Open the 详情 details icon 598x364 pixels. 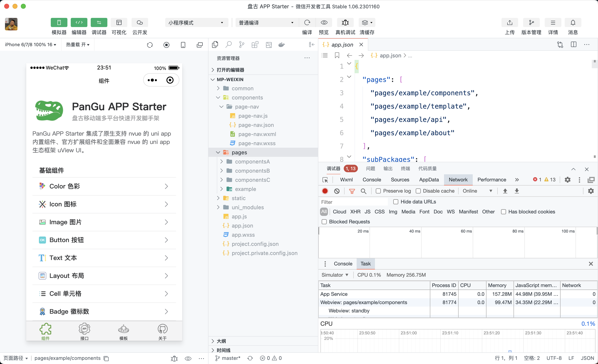coord(553,22)
